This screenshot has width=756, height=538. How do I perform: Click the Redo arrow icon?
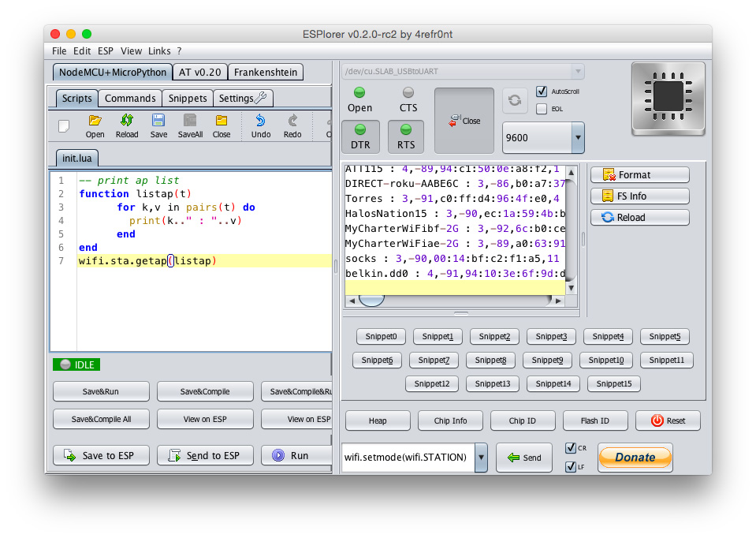(292, 121)
